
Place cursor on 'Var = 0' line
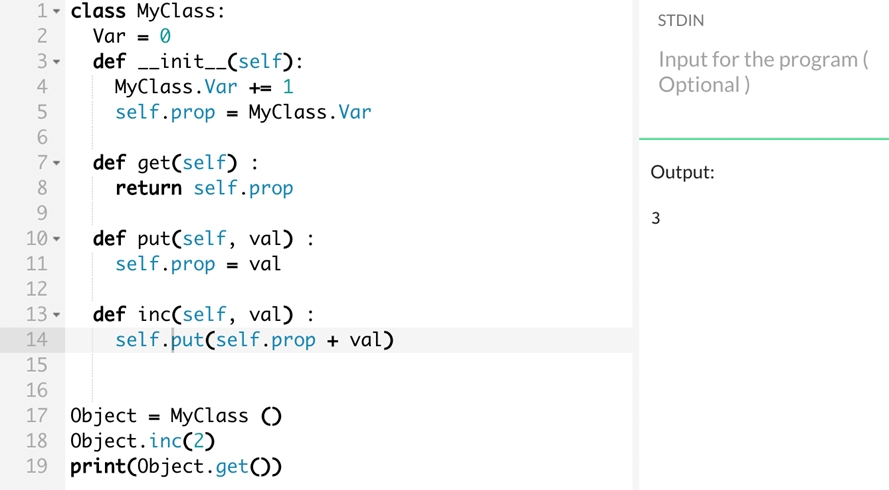132,36
